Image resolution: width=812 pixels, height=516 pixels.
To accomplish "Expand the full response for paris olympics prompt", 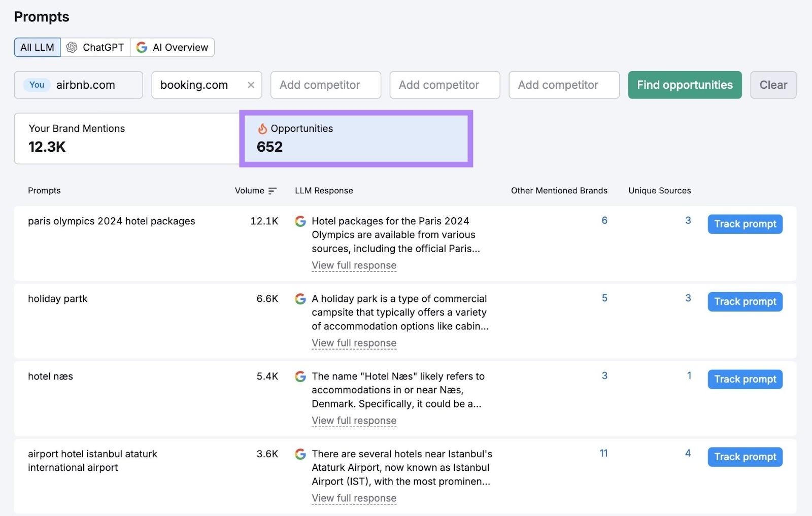I will click(354, 265).
